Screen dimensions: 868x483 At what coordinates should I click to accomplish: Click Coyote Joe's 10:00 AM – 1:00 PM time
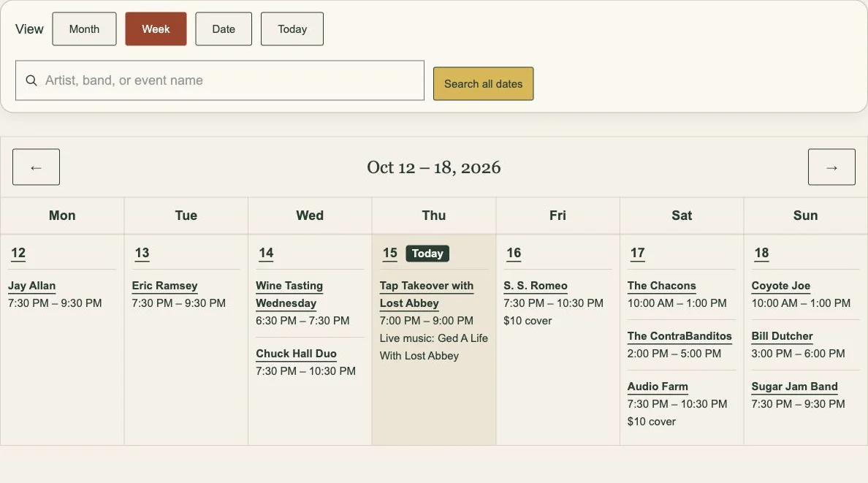click(x=801, y=303)
